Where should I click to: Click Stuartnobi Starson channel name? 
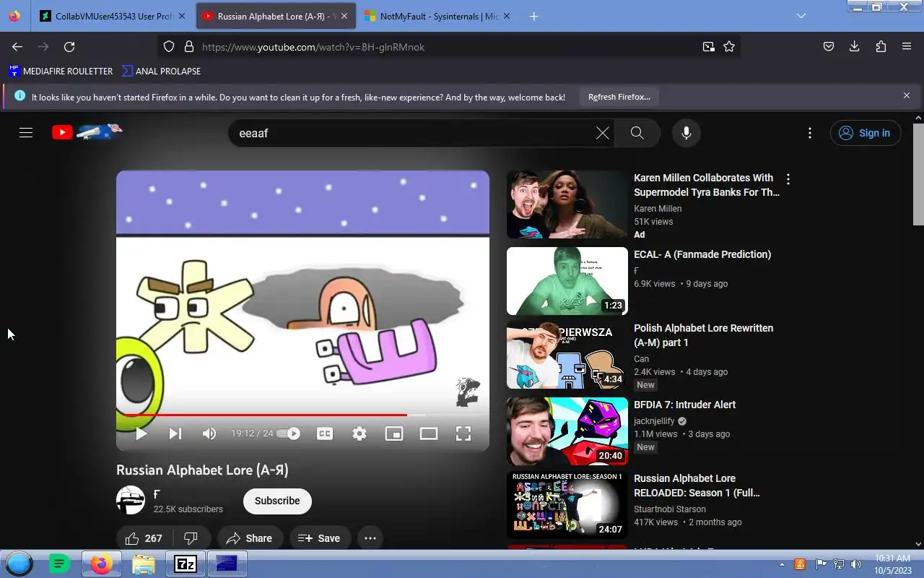click(670, 509)
